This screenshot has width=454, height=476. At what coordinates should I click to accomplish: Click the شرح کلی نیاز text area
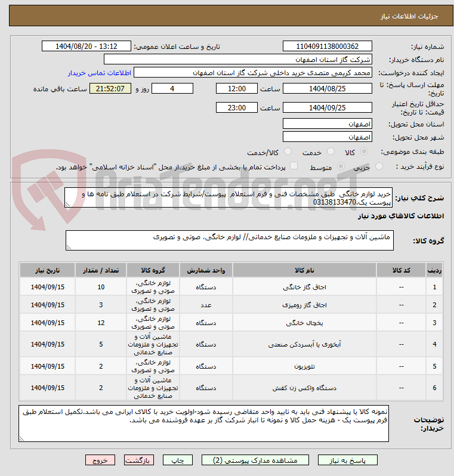[228, 197]
